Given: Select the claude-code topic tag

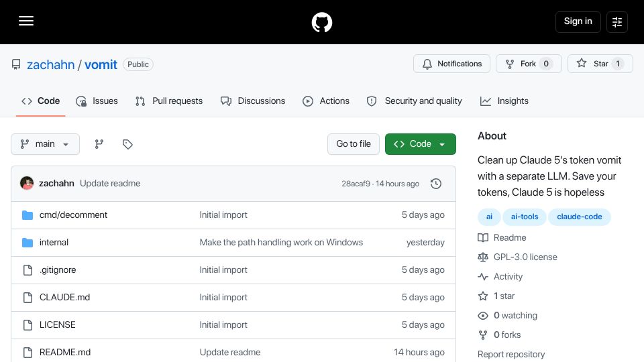Looking at the screenshot, I should [x=579, y=217].
